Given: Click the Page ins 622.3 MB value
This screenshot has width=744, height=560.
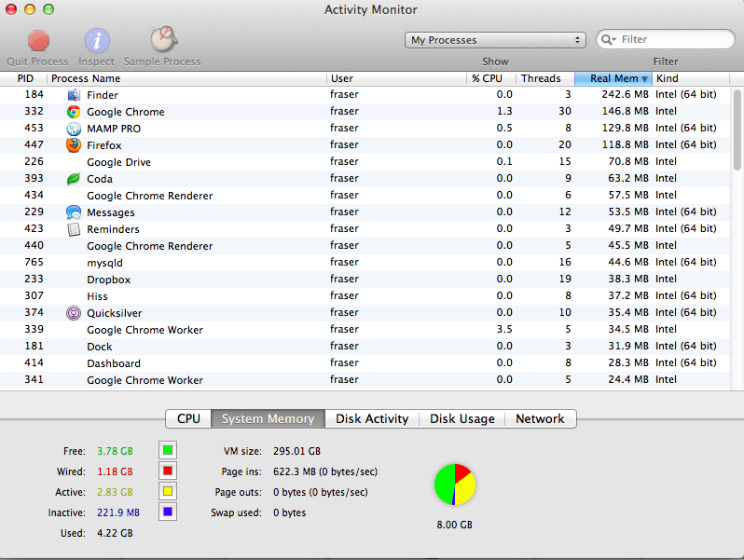Looking at the screenshot, I should (325, 471).
